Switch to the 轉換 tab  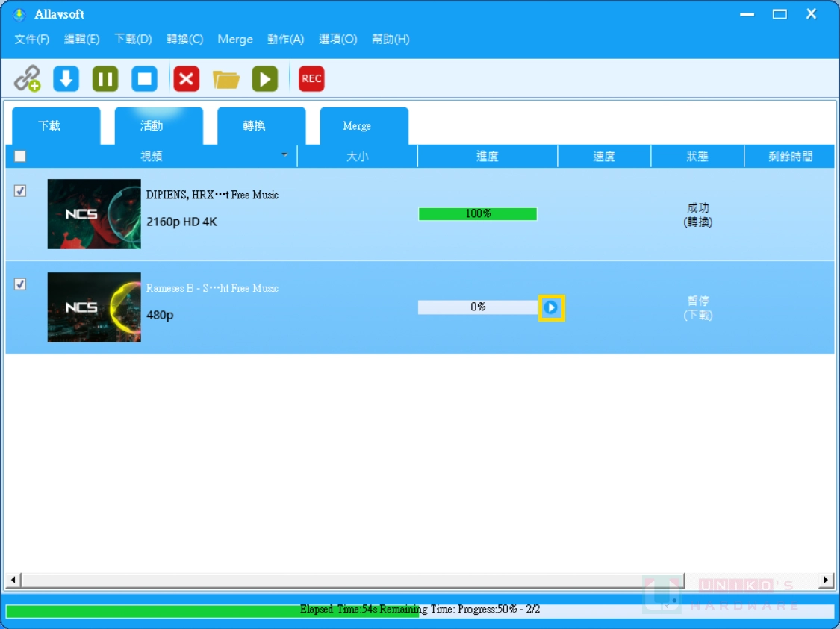(254, 126)
